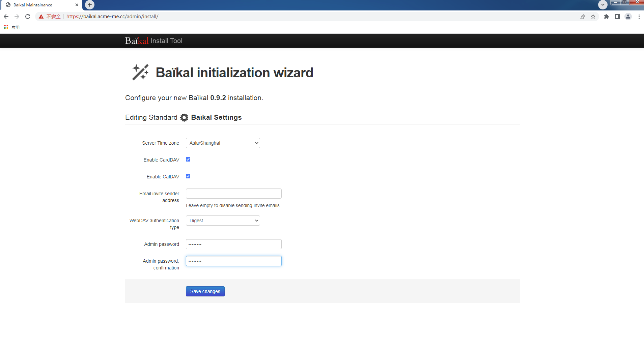Viewport: 644px width, 348px height.
Task: Click the magic wand wizard icon
Action: coord(140,72)
